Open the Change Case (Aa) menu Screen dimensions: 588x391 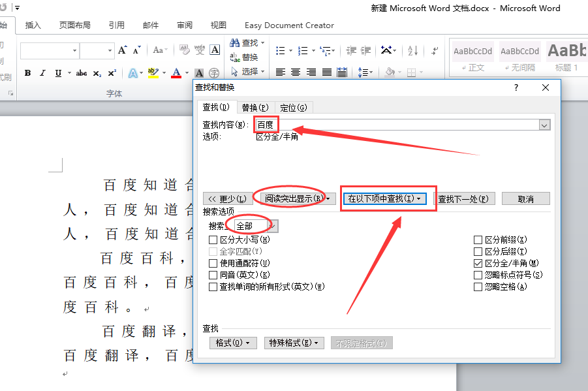160,50
